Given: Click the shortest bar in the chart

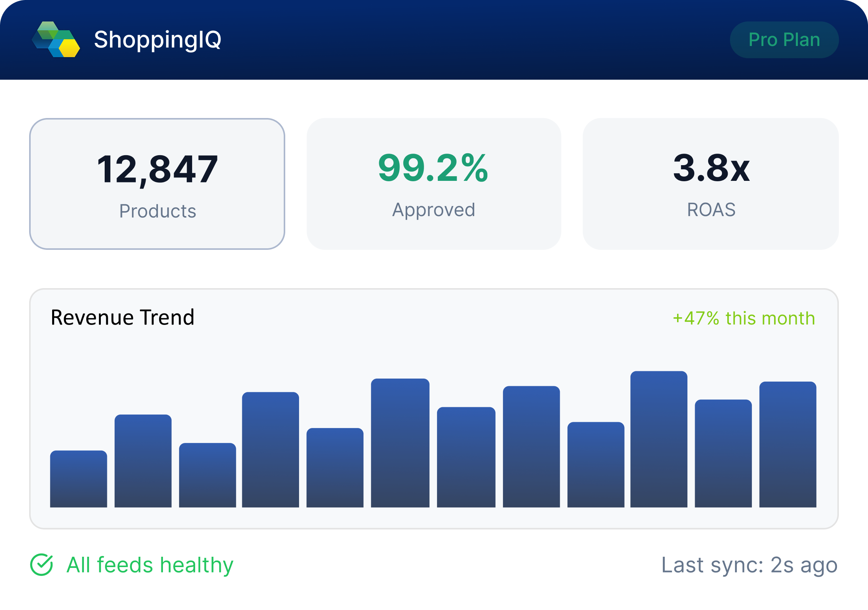Looking at the screenshot, I should 79,479.
